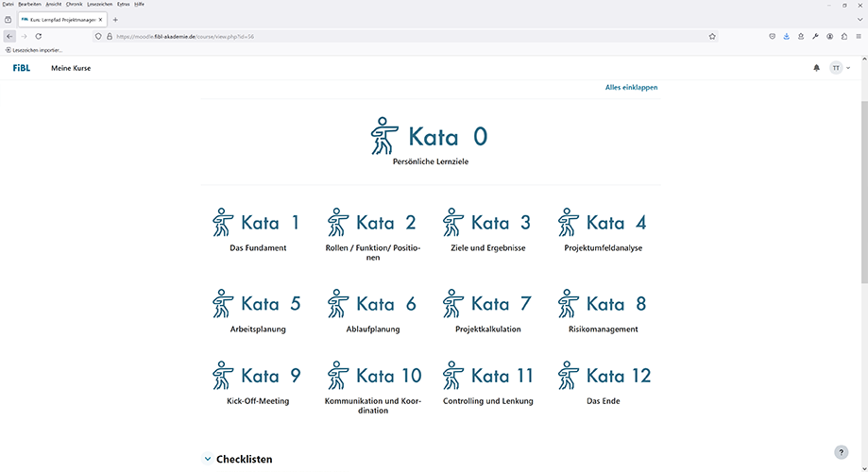Image resolution: width=868 pixels, height=472 pixels.
Task: Open the notifications bell icon
Action: point(816,68)
